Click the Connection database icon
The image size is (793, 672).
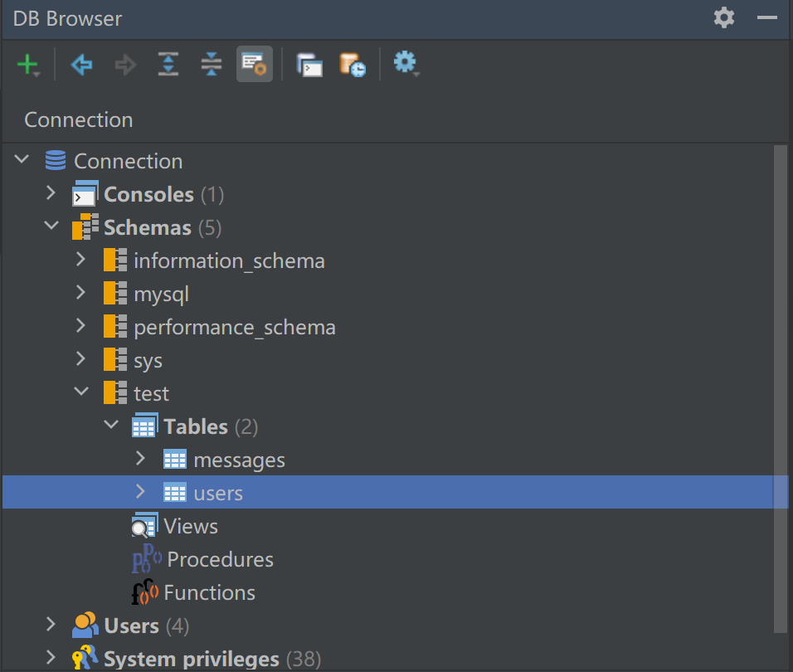coord(55,160)
